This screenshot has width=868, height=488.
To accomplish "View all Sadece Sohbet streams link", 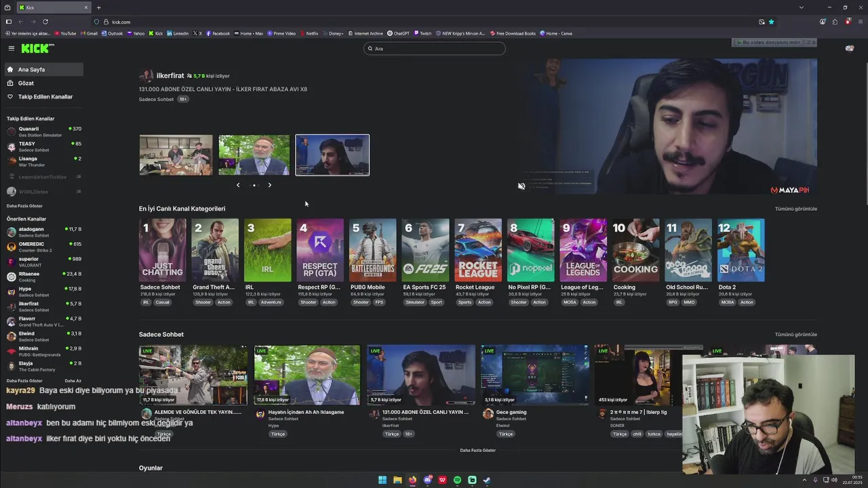I will click(x=796, y=334).
